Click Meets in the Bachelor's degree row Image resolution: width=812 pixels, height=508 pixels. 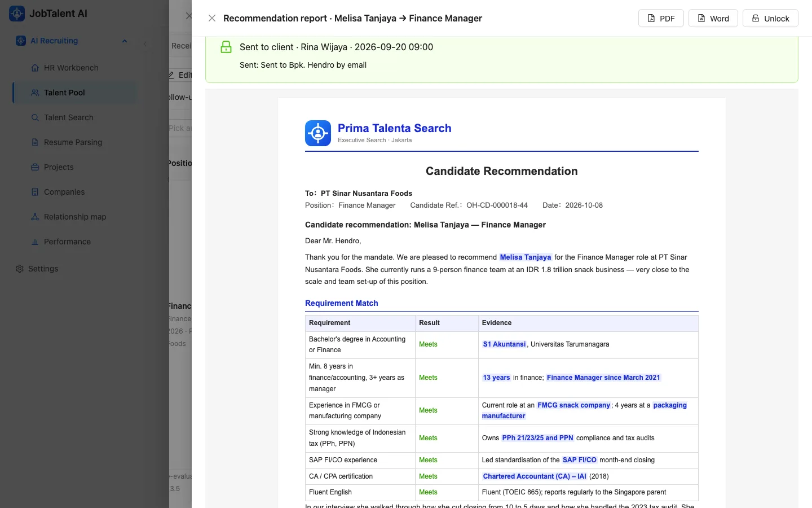pos(428,344)
